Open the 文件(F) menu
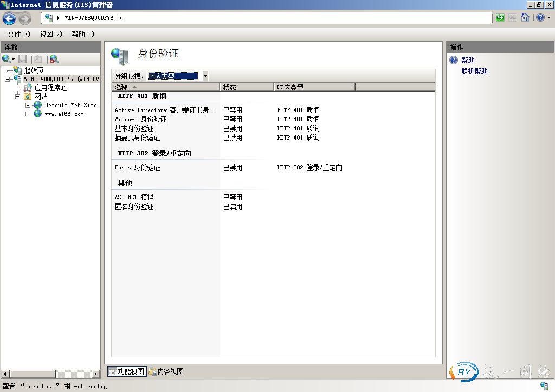Screen dimensions: 555x392 pyautogui.click(x=19, y=34)
